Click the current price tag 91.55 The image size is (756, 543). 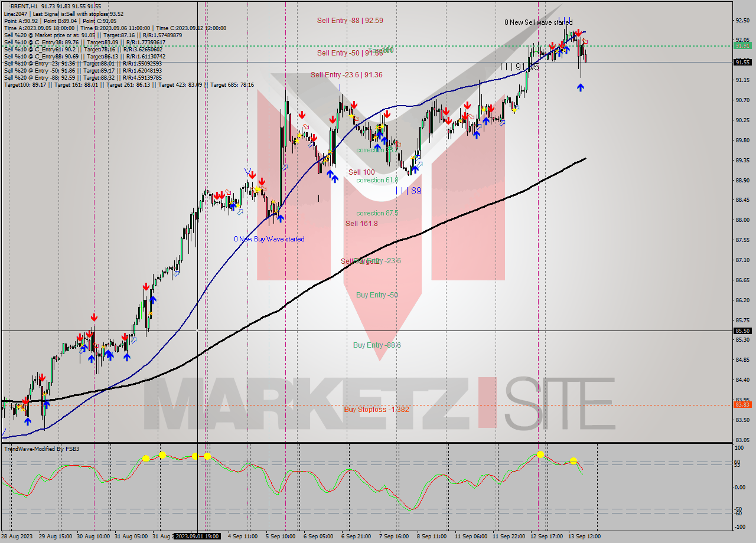[x=742, y=62]
